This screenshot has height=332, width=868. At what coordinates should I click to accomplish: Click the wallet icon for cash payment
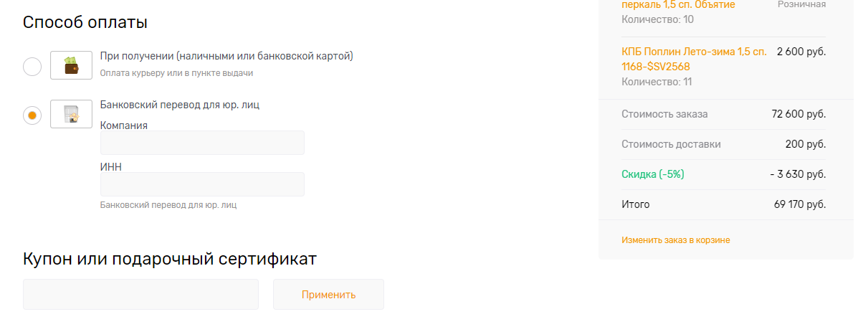tap(71, 65)
